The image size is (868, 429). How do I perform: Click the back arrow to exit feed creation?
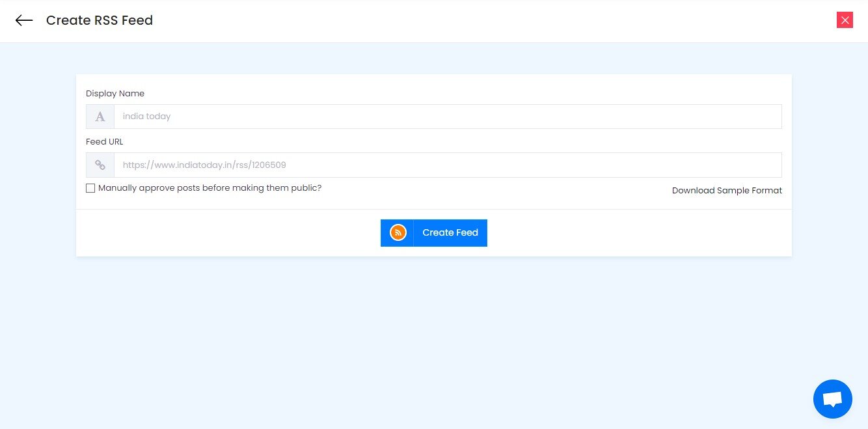coord(23,20)
